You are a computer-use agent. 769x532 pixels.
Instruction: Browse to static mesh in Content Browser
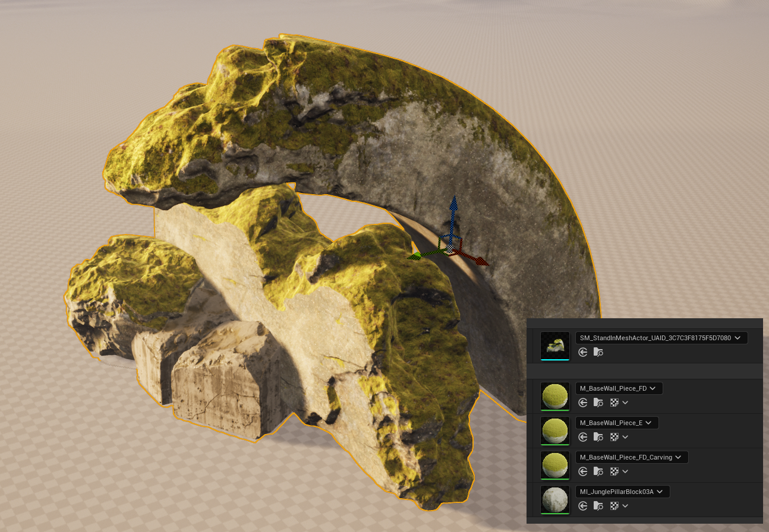click(x=598, y=352)
